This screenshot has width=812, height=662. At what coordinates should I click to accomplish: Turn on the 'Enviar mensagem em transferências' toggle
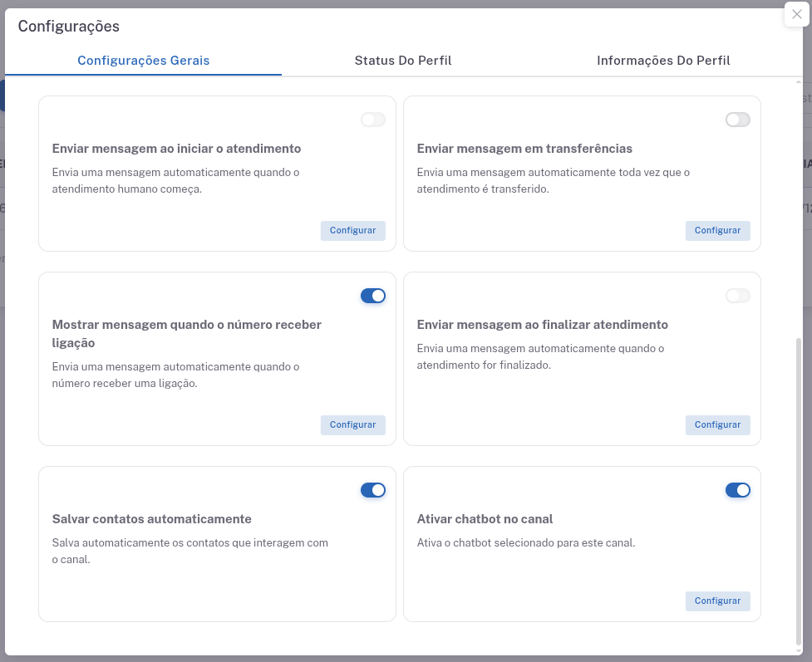(x=737, y=120)
